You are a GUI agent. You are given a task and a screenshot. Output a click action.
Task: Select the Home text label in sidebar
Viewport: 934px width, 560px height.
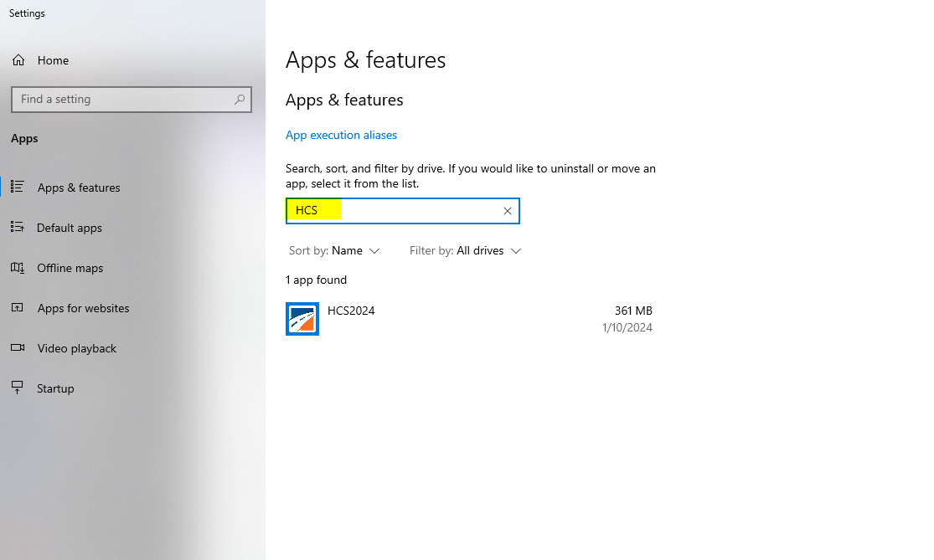click(x=53, y=60)
